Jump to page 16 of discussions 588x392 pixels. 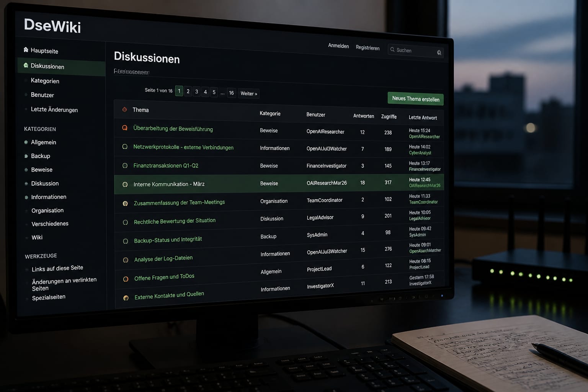pos(231,93)
